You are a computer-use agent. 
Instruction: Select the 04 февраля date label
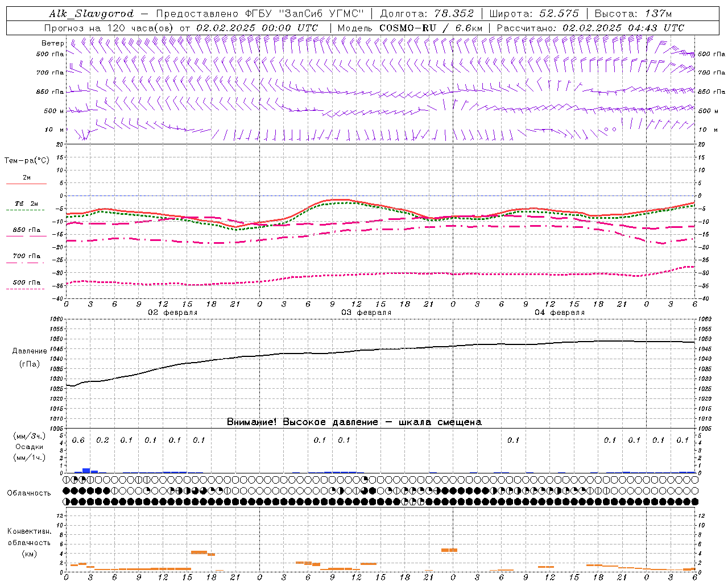(x=560, y=313)
